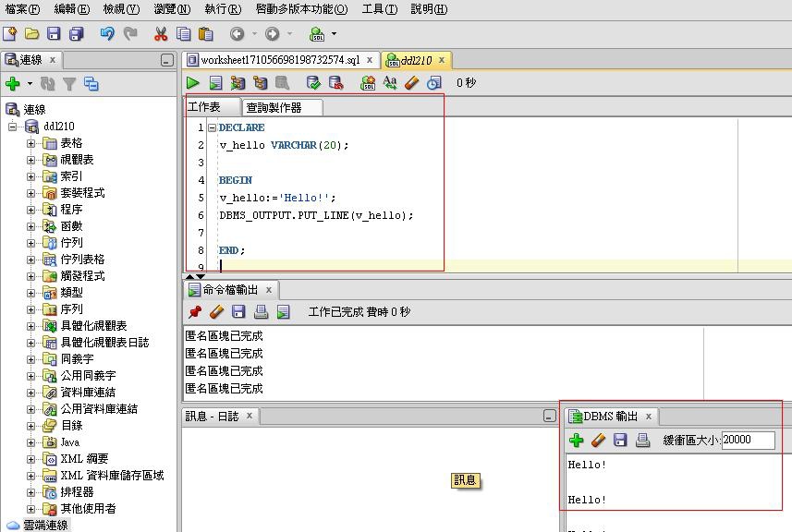Open the 檢視(V) menu
This screenshot has height=532, width=792.
(x=121, y=9)
